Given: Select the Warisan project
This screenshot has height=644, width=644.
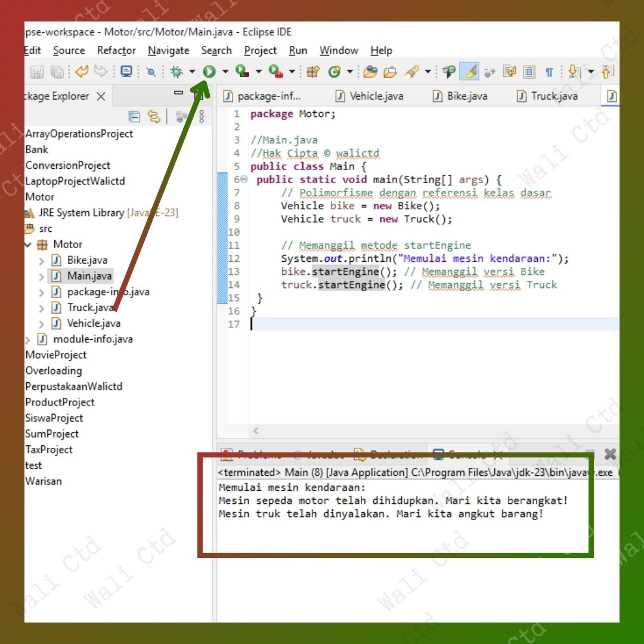Looking at the screenshot, I should click(44, 481).
